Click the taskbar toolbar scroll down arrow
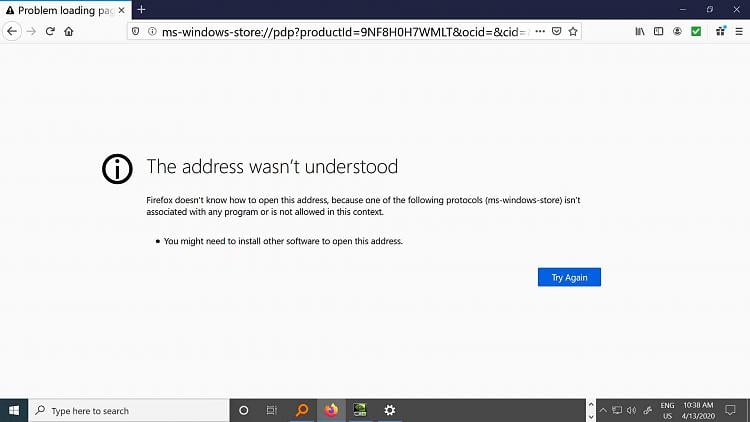 click(x=591, y=417)
